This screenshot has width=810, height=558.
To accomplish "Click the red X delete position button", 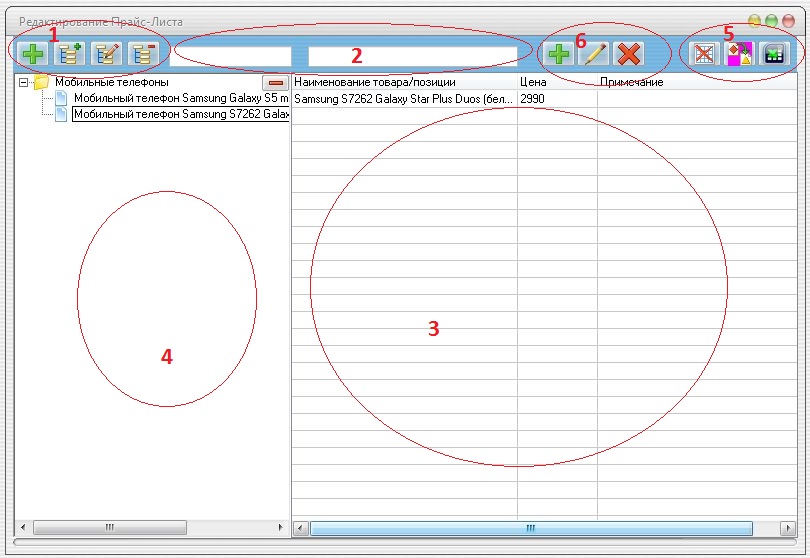I will pyautogui.click(x=629, y=54).
